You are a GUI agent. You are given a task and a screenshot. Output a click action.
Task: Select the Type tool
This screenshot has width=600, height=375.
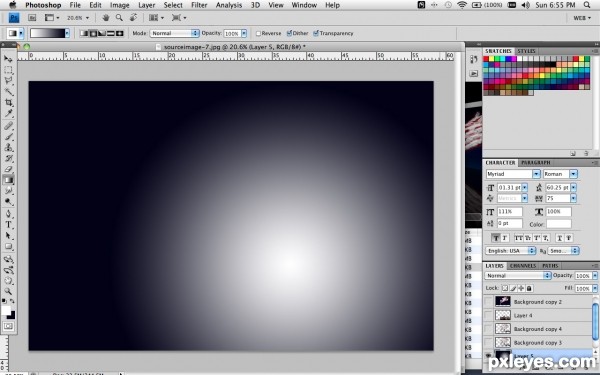click(x=8, y=225)
